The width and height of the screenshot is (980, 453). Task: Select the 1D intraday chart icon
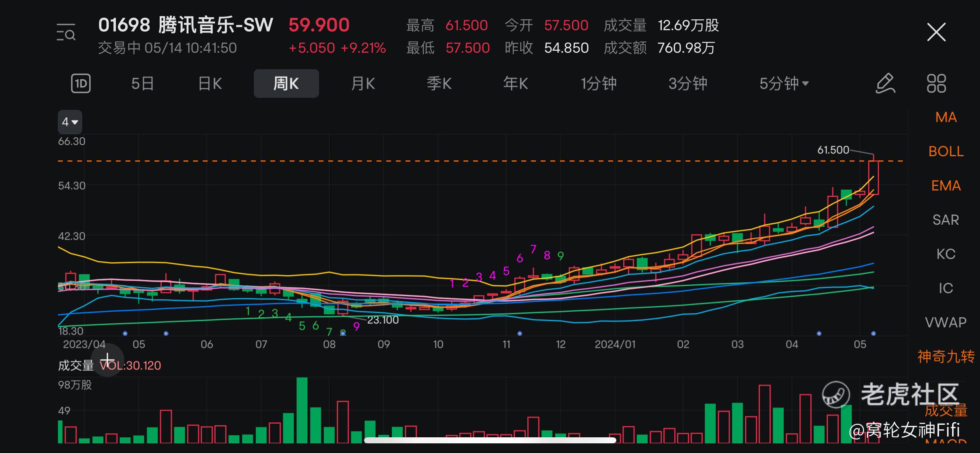click(81, 84)
